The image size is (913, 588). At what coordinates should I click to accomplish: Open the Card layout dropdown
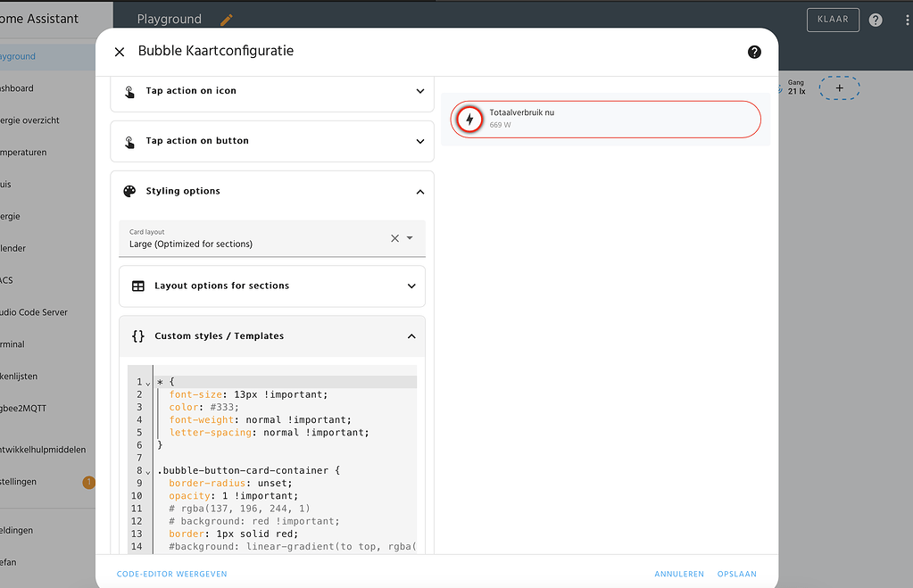coord(410,238)
